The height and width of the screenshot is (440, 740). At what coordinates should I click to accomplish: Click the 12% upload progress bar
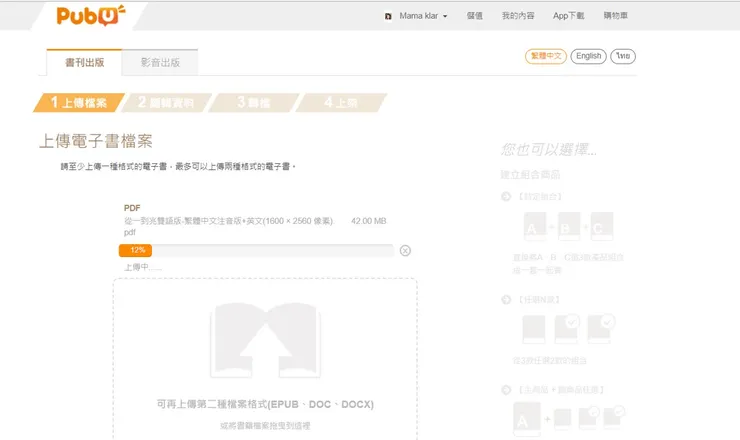coord(256,250)
